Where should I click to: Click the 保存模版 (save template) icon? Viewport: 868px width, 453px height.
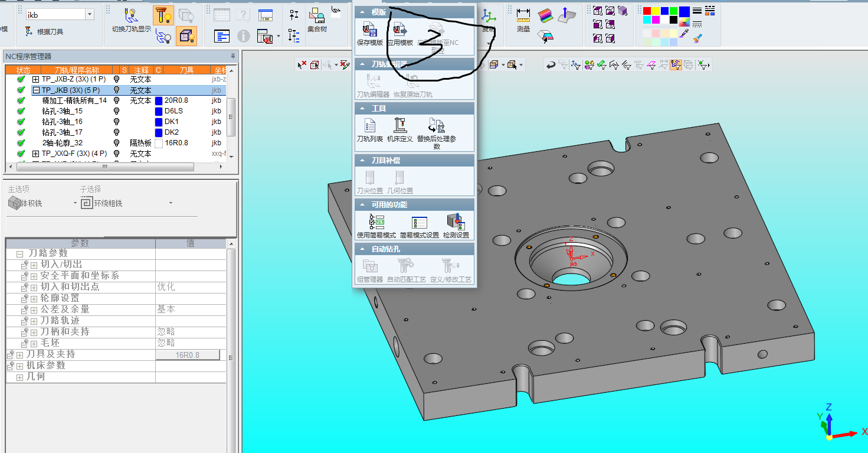(370, 29)
